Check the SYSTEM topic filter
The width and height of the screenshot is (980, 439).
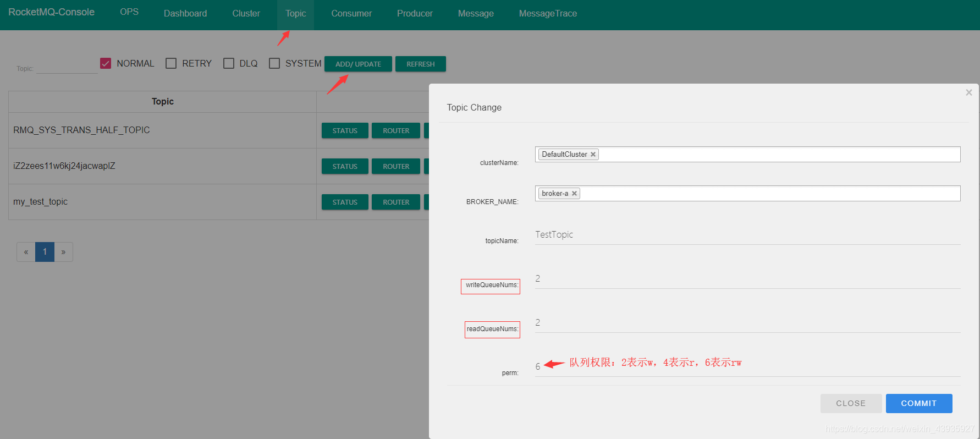point(274,64)
